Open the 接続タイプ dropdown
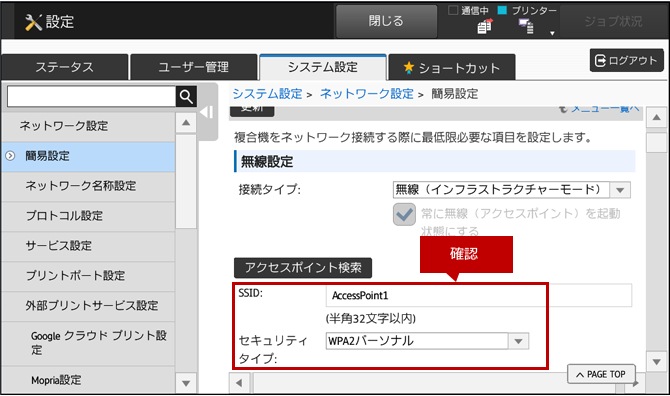The width and height of the screenshot is (670, 396). (511, 190)
